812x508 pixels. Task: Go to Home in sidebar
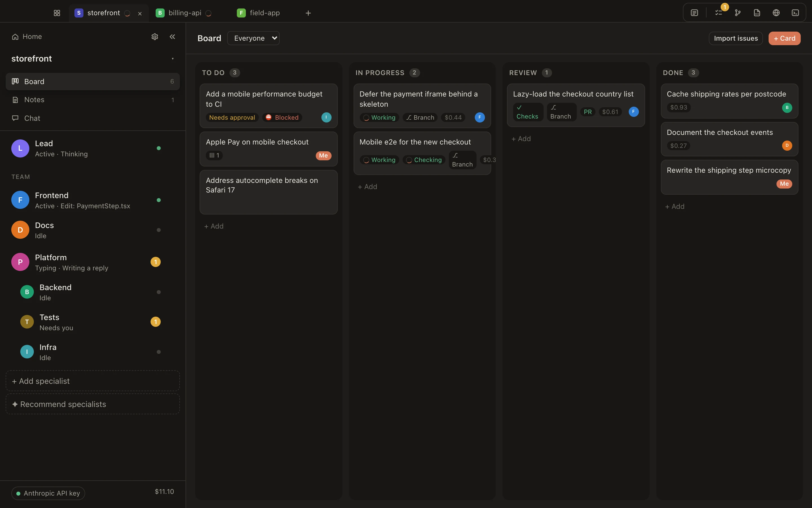tap(27, 37)
